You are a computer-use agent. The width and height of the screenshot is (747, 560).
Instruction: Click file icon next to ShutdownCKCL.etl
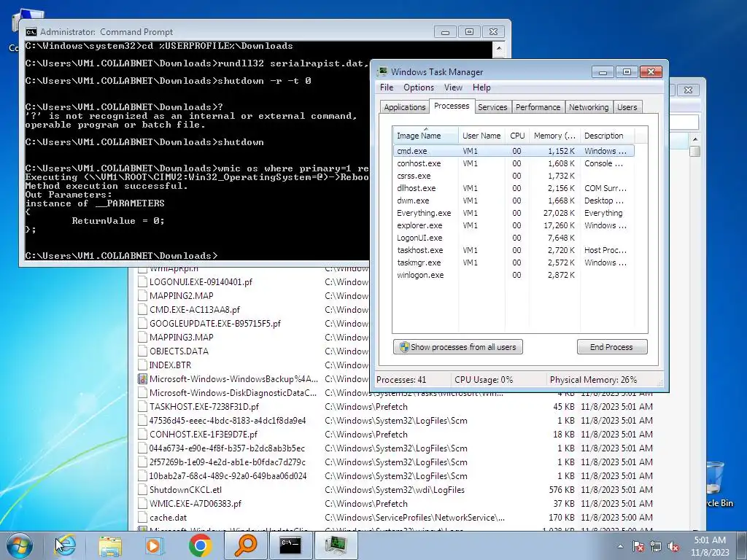click(x=142, y=489)
